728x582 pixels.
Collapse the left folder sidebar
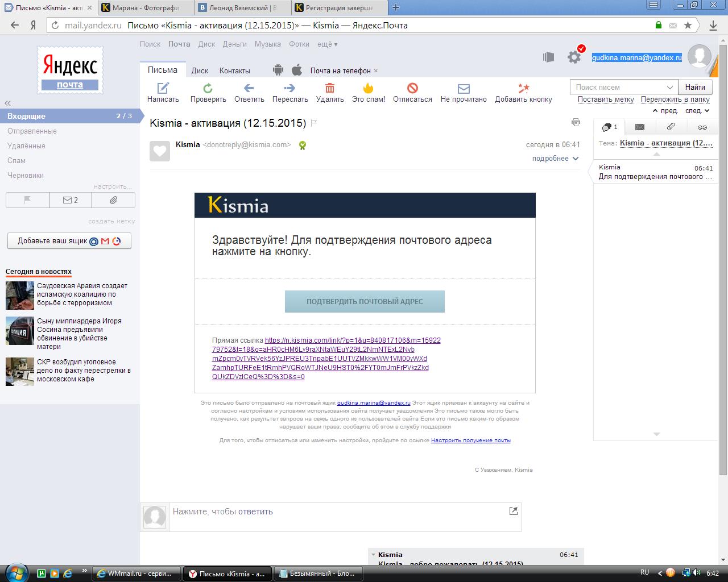8,103
